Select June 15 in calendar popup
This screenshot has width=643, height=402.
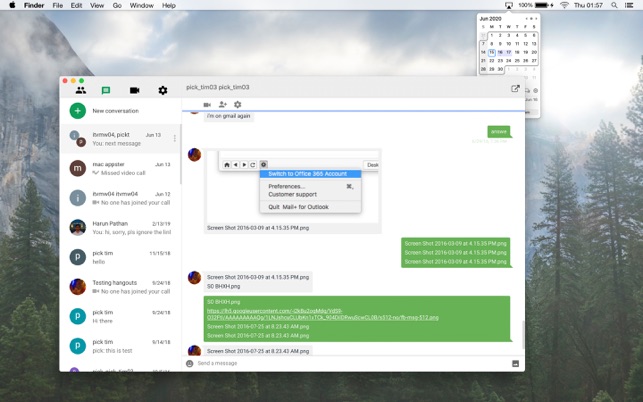point(492,52)
